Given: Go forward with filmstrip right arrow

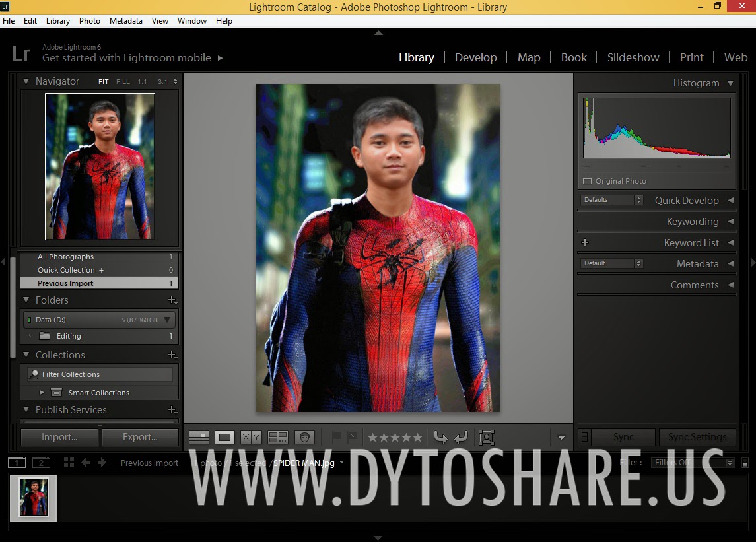Looking at the screenshot, I should (102, 463).
